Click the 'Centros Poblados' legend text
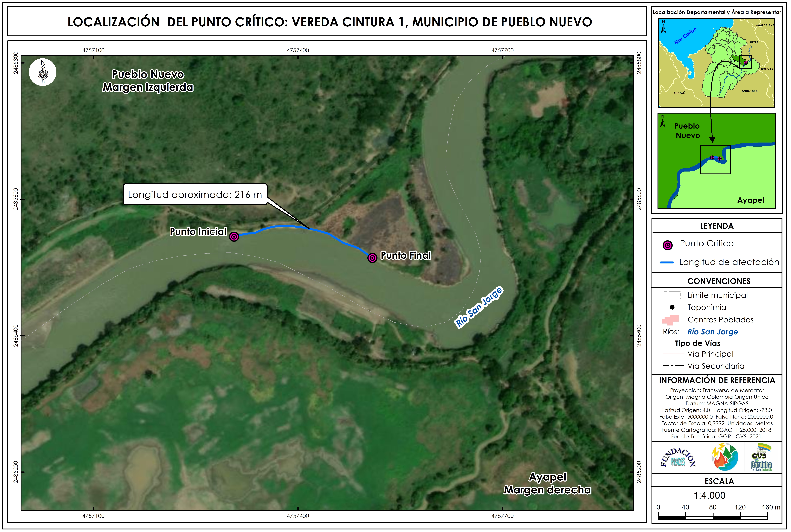This screenshot has width=791, height=532. pos(720,320)
